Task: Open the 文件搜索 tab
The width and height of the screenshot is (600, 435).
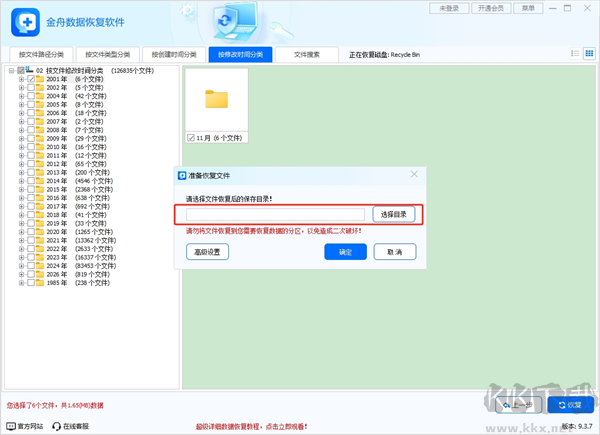Action: click(307, 55)
